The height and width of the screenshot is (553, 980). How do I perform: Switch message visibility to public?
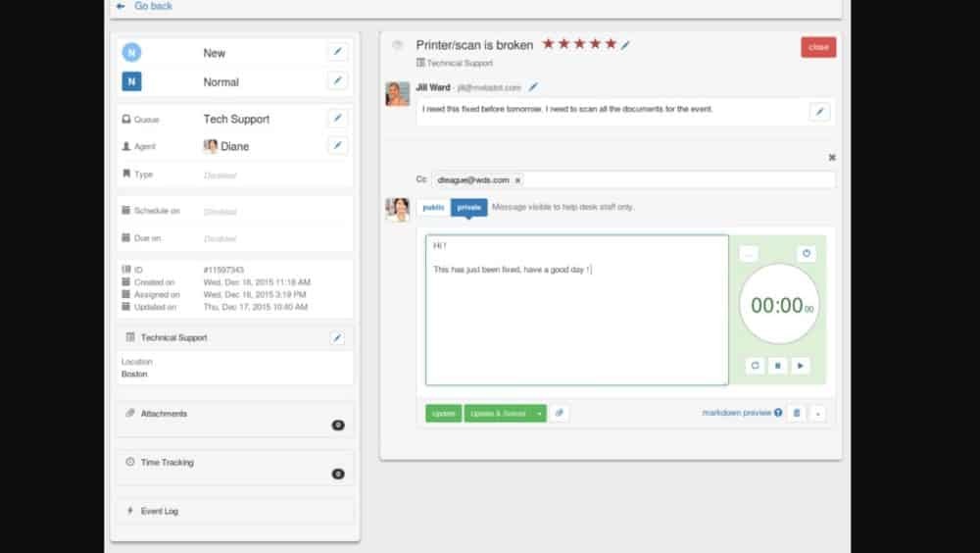click(x=432, y=207)
